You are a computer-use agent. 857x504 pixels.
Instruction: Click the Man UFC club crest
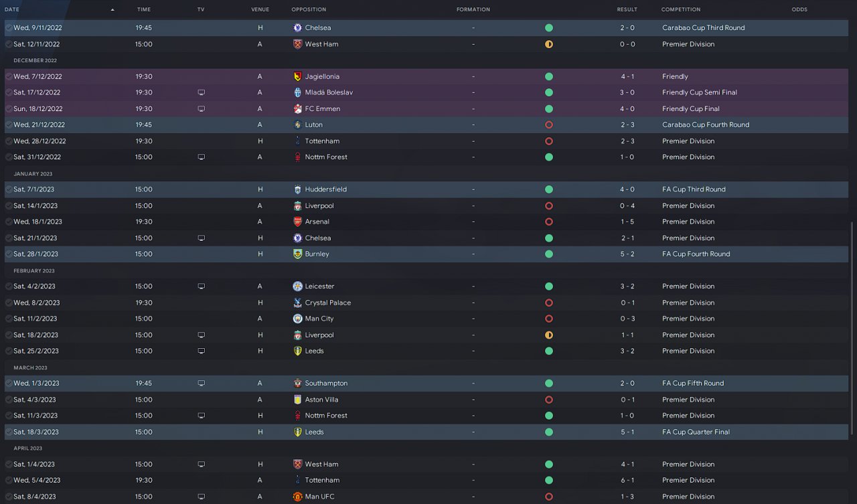coord(297,497)
